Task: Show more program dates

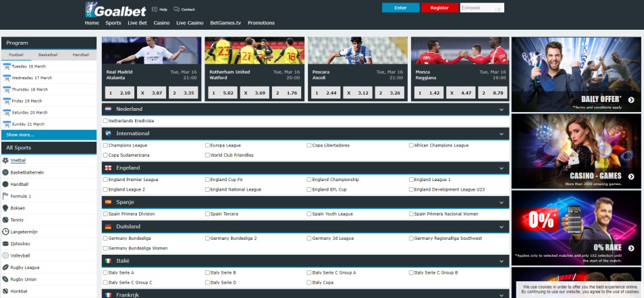Action: [x=49, y=135]
